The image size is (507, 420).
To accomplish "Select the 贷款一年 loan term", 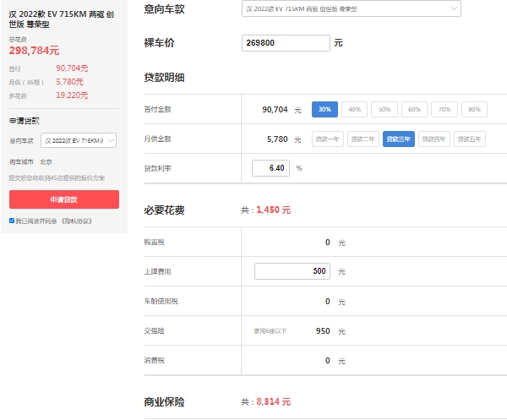I will [328, 139].
